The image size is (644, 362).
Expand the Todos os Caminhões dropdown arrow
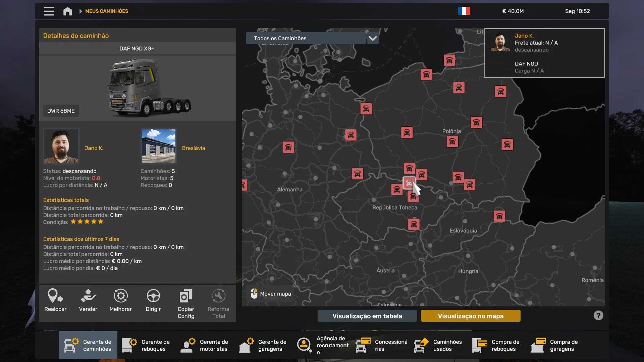click(372, 38)
